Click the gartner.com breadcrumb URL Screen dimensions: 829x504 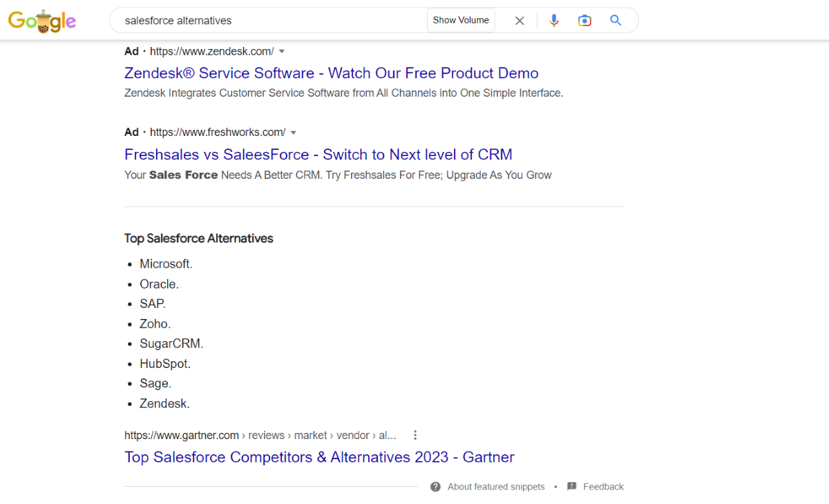pyautogui.click(x=260, y=435)
